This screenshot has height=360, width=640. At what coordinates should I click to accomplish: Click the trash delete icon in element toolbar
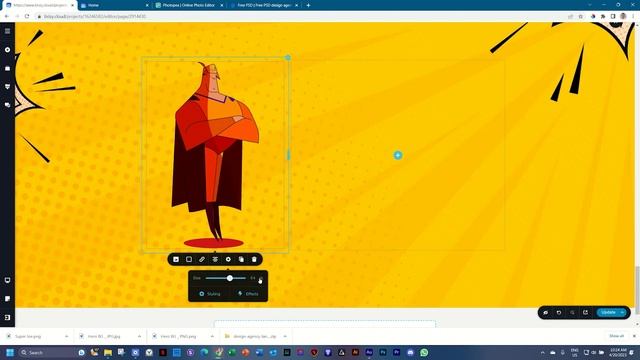click(254, 259)
